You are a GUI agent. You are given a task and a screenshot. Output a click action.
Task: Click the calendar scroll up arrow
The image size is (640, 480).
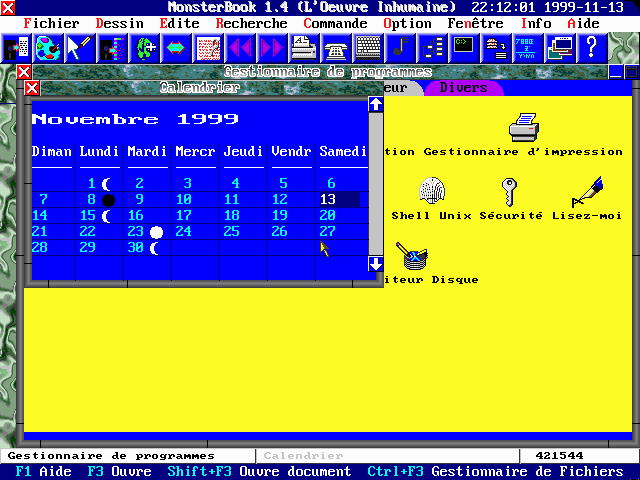376,104
